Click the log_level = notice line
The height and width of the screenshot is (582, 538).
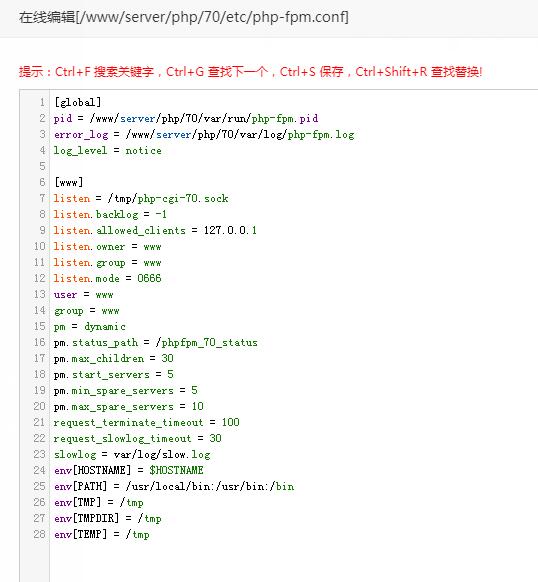tap(108, 150)
